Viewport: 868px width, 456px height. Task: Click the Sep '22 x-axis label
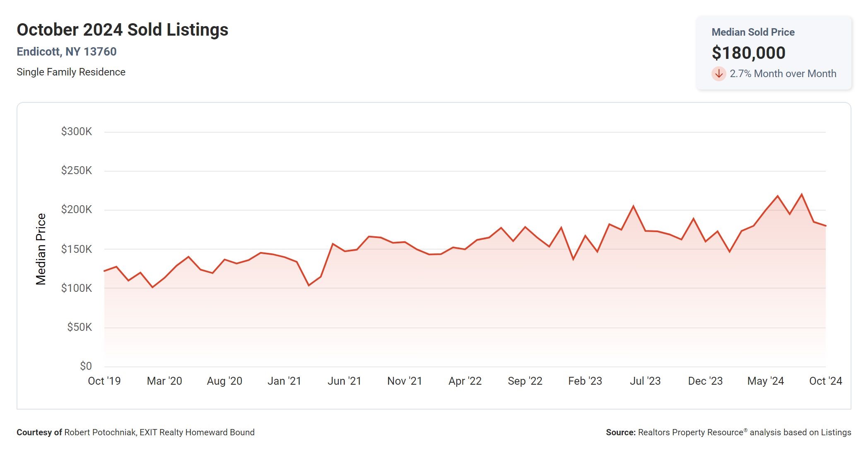525,381
